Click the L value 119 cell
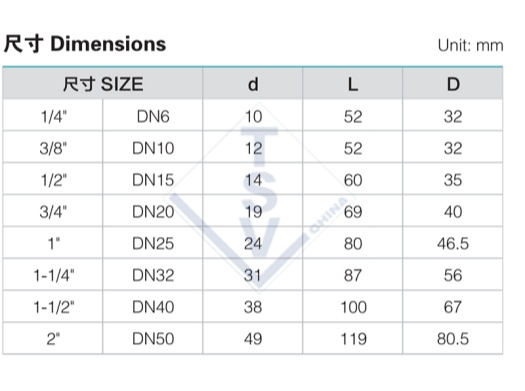This screenshot has height=391, width=525. [353, 338]
